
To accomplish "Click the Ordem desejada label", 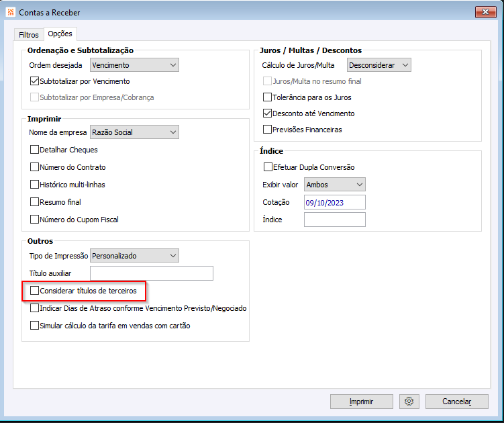I will (56, 65).
